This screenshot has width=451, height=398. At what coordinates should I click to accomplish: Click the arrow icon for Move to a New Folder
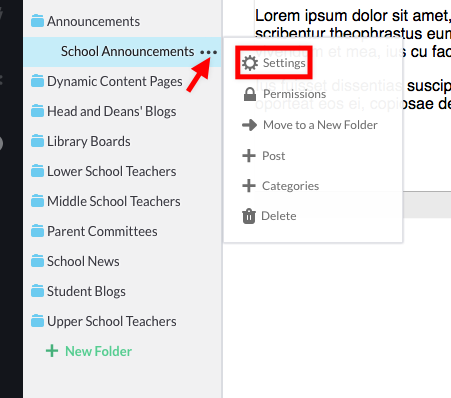pyautogui.click(x=249, y=125)
